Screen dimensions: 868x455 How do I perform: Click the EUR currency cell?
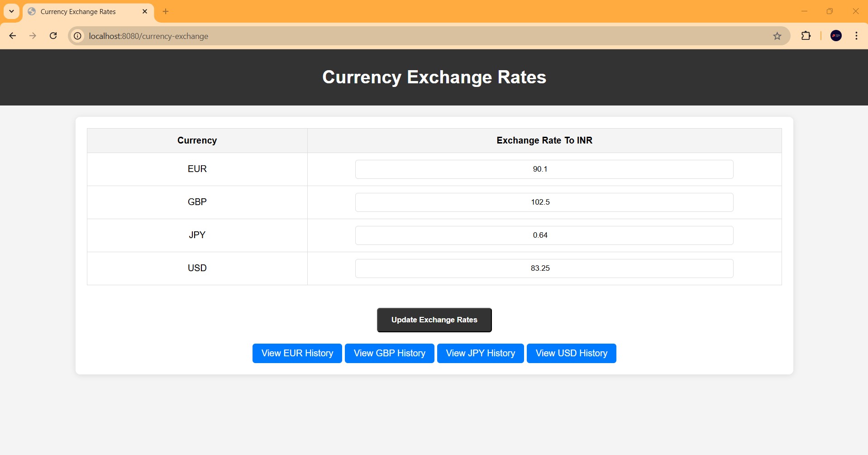point(197,169)
